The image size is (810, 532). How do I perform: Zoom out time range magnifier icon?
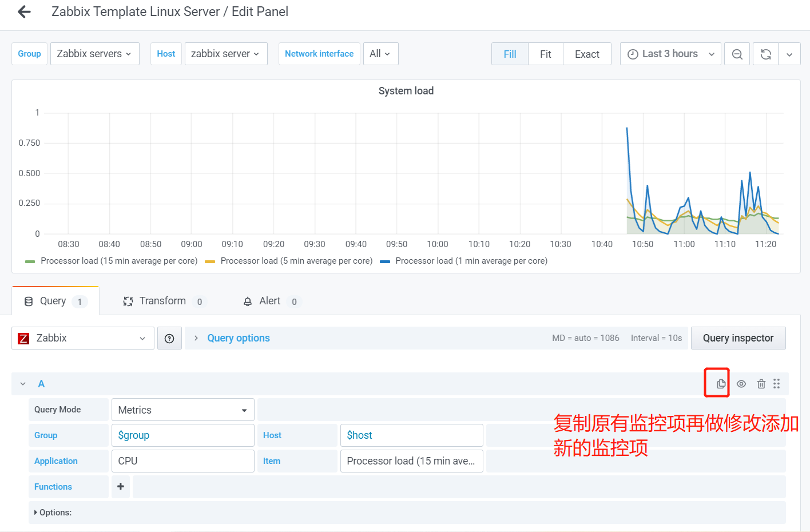(x=737, y=54)
